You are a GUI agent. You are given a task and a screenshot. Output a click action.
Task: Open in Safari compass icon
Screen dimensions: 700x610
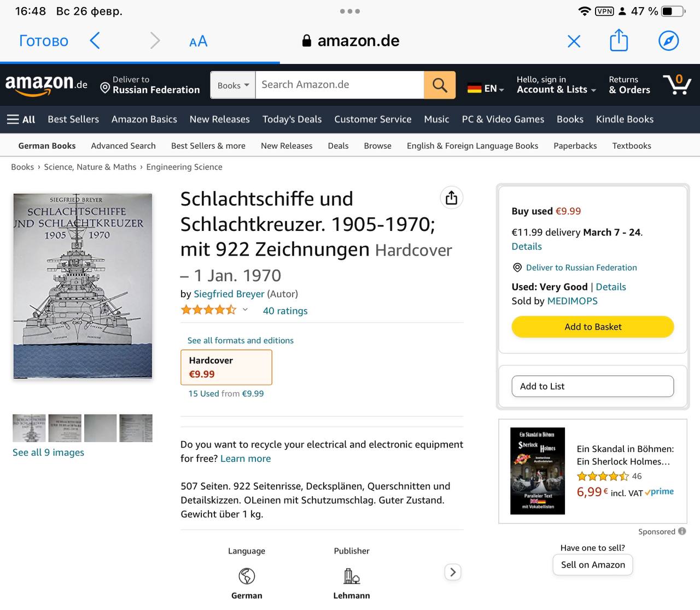pos(668,41)
